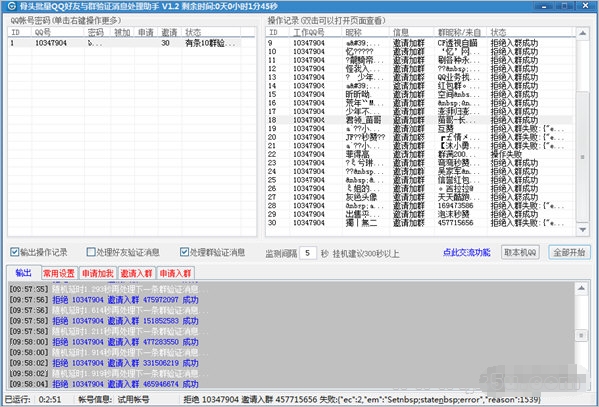
Task: Open the 点此交流功能 link
Action: 467,252
